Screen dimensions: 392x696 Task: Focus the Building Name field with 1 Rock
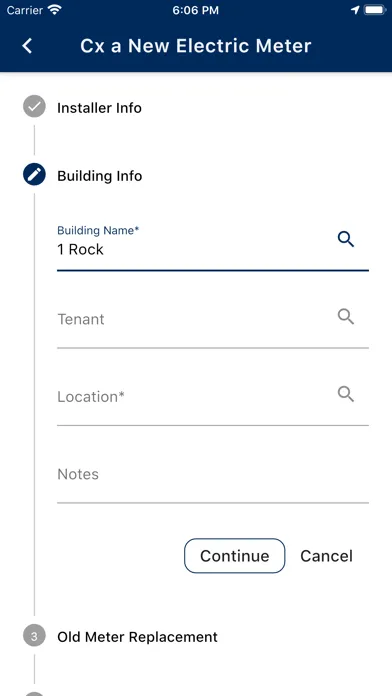point(213,247)
